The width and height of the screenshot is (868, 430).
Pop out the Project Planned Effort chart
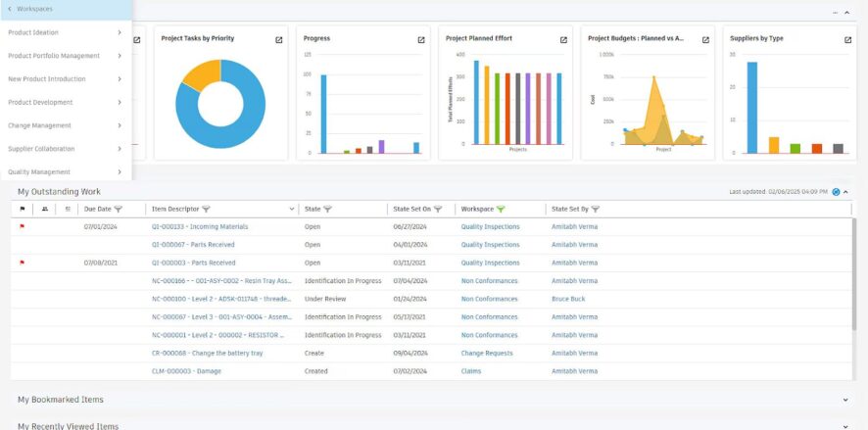[x=563, y=40]
